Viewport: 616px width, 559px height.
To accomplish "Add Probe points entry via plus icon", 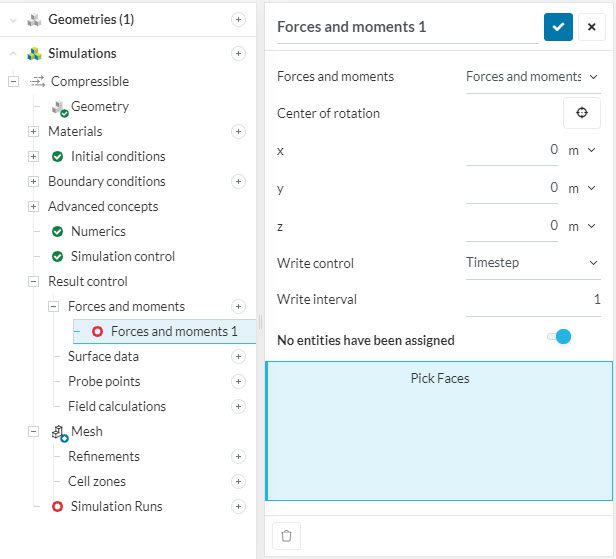I will point(238,381).
